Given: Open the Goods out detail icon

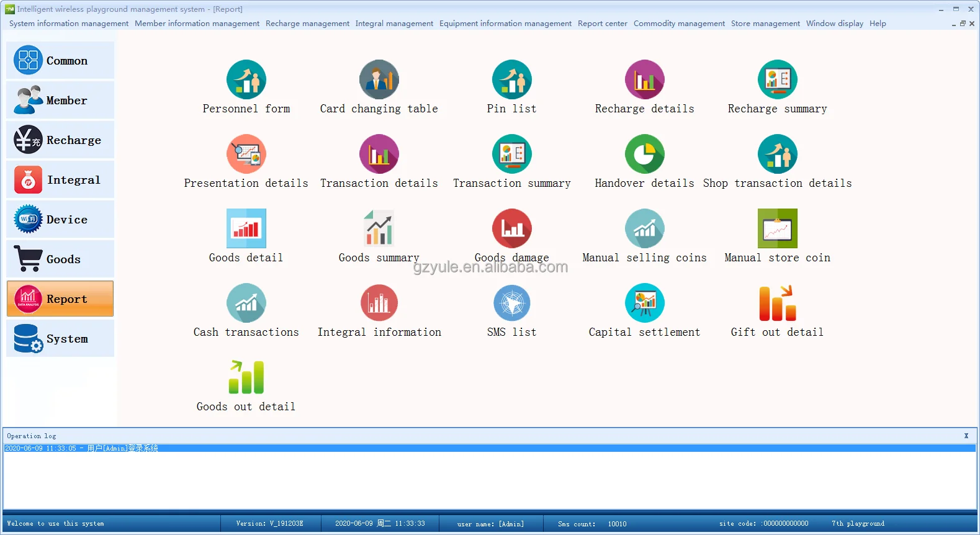Looking at the screenshot, I should point(246,377).
